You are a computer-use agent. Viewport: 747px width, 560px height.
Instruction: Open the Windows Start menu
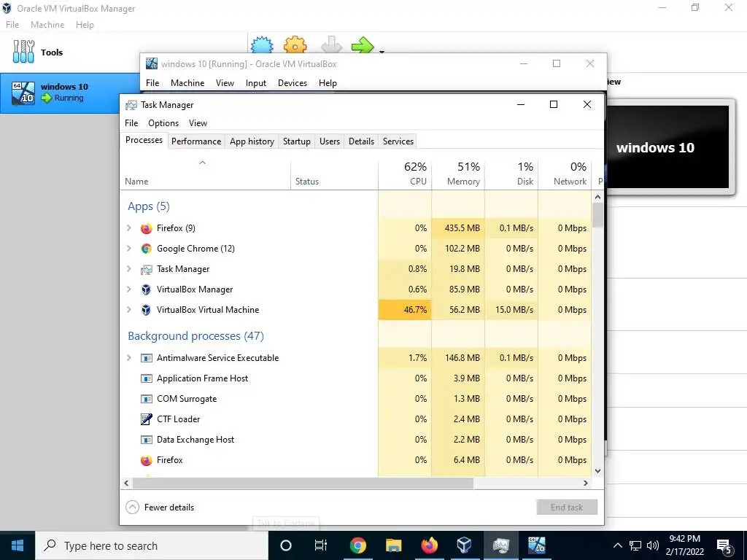[18, 545]
